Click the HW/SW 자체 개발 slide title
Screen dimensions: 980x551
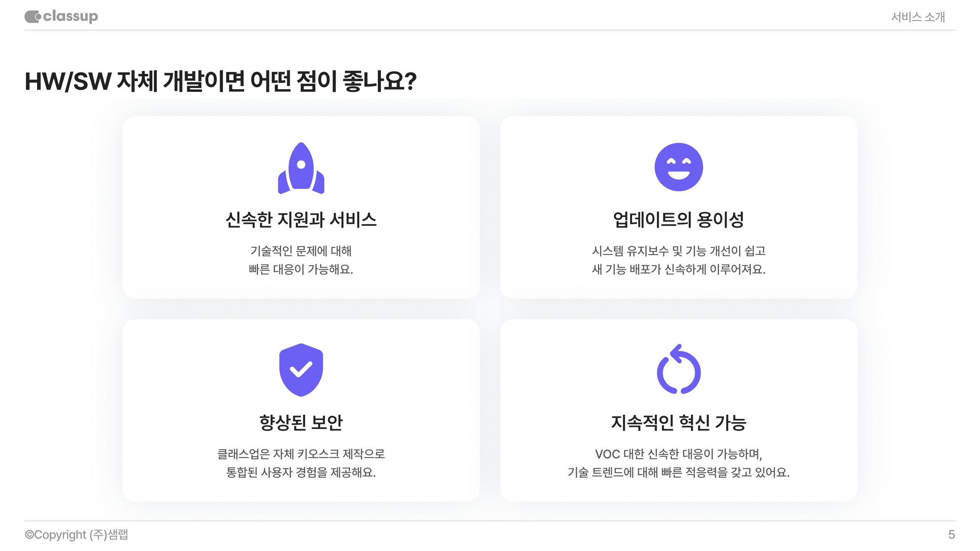(x=220, y=81)
